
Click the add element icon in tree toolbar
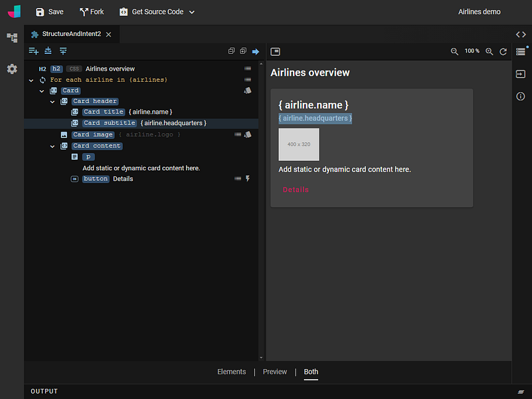click(x=34, y=51)
